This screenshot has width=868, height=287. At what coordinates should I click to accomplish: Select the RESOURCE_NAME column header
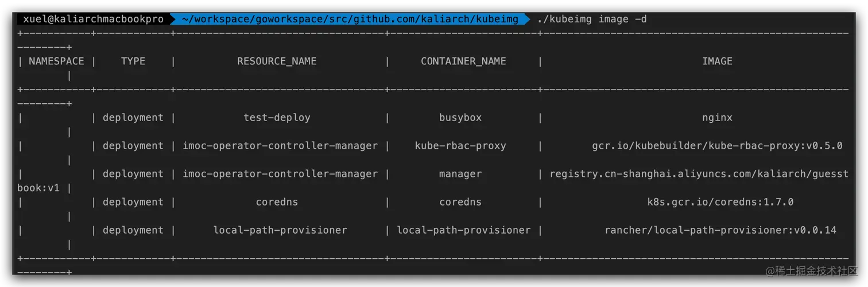tap(277, 61)
